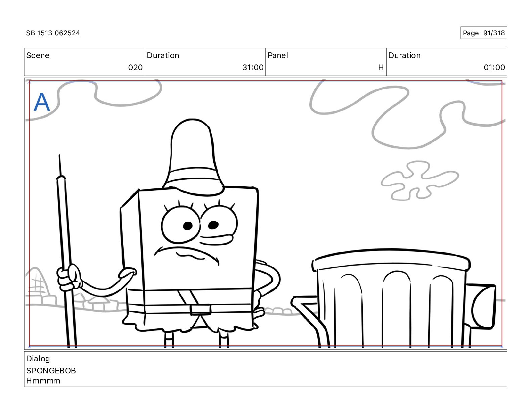The image size is (532, 411).
Task: Click the blue 'A' marker in the storyboard
Action: click(42, 102)
